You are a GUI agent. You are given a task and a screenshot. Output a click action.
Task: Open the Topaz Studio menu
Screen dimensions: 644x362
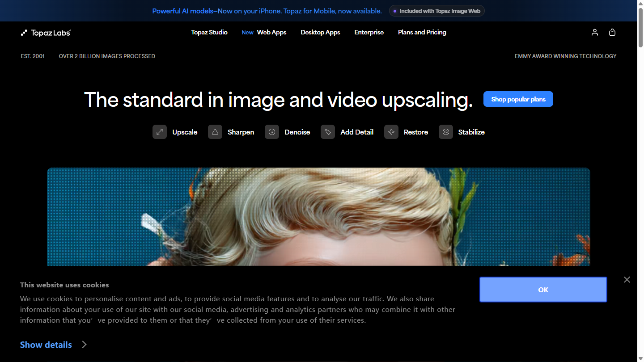point(209,32)
